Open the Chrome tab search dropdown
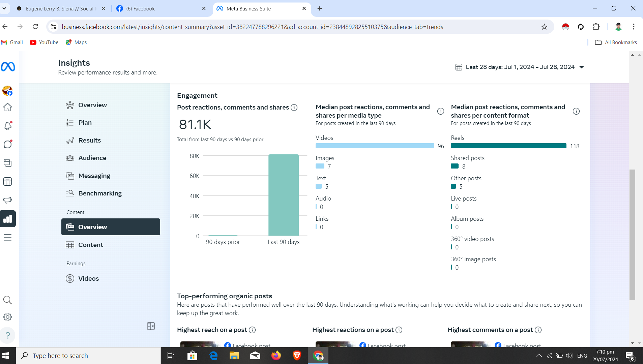 [x=4, y=8]
